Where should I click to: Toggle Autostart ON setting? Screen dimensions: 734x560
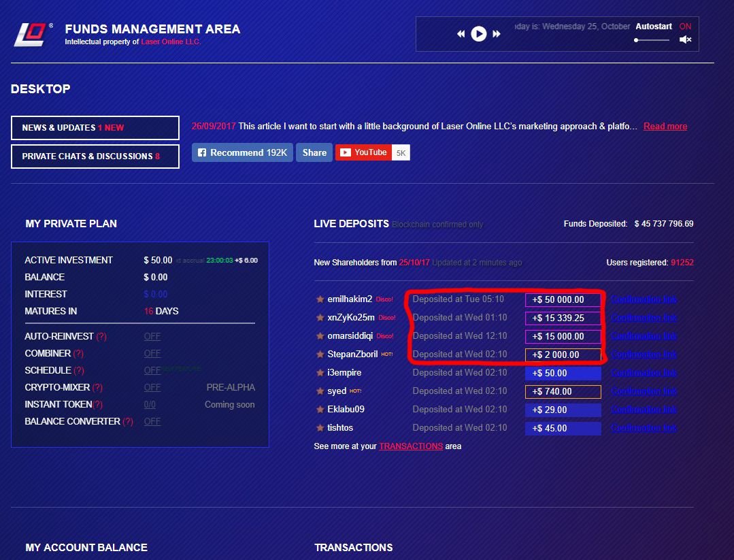click(685, 27)
